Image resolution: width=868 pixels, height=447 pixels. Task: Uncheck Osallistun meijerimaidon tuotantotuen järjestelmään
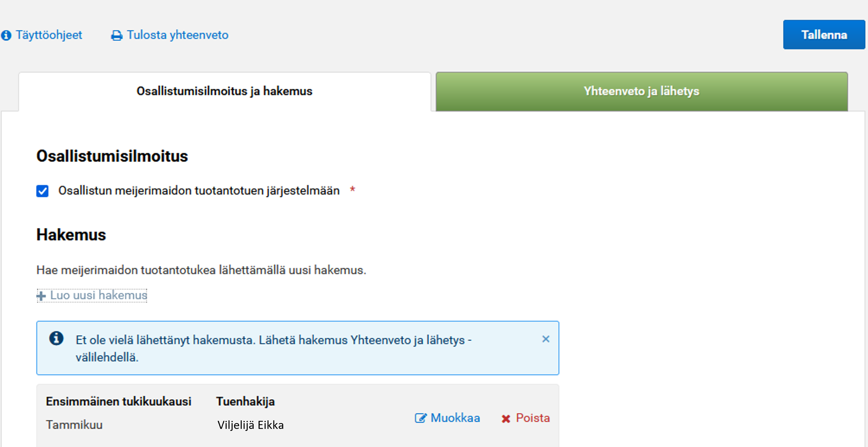click(x=42, y=191)
